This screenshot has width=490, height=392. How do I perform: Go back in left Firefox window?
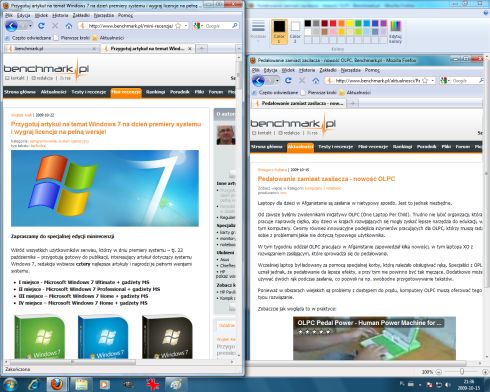[x=12, y=26]
